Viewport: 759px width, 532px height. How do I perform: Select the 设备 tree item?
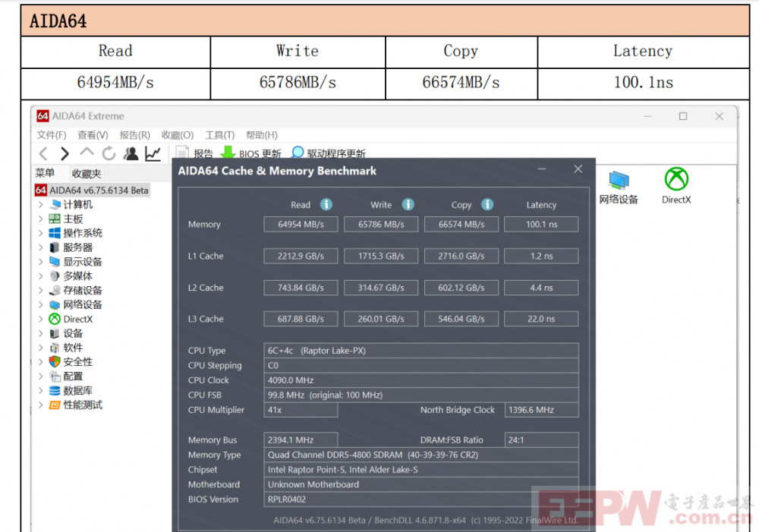click(73, 333)
